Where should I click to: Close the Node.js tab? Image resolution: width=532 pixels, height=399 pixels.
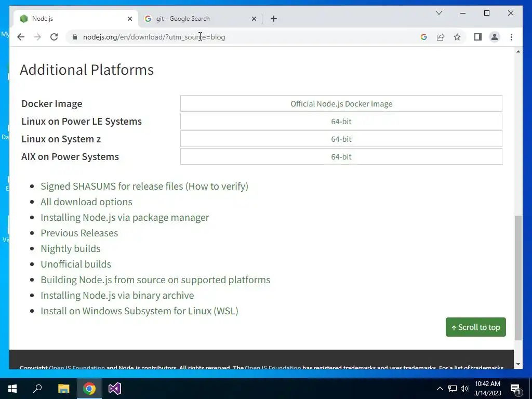tap(129, 19)
